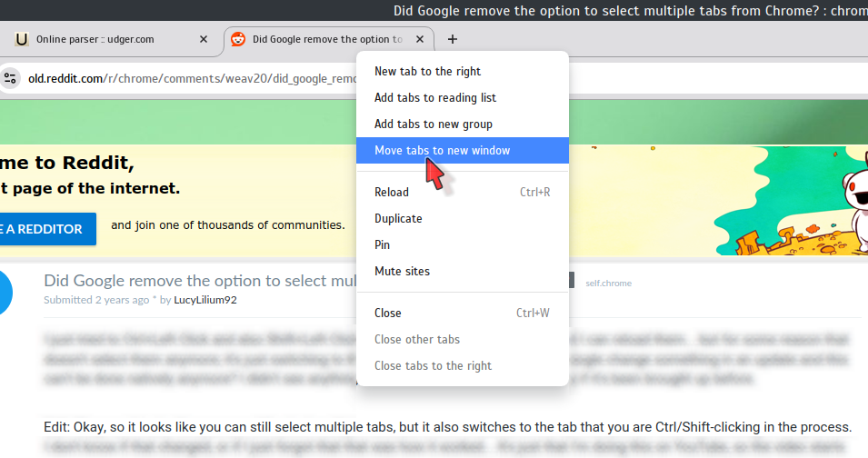The image size is (868, 458).
Task: Select Close in the context menu
Action: 387,313
